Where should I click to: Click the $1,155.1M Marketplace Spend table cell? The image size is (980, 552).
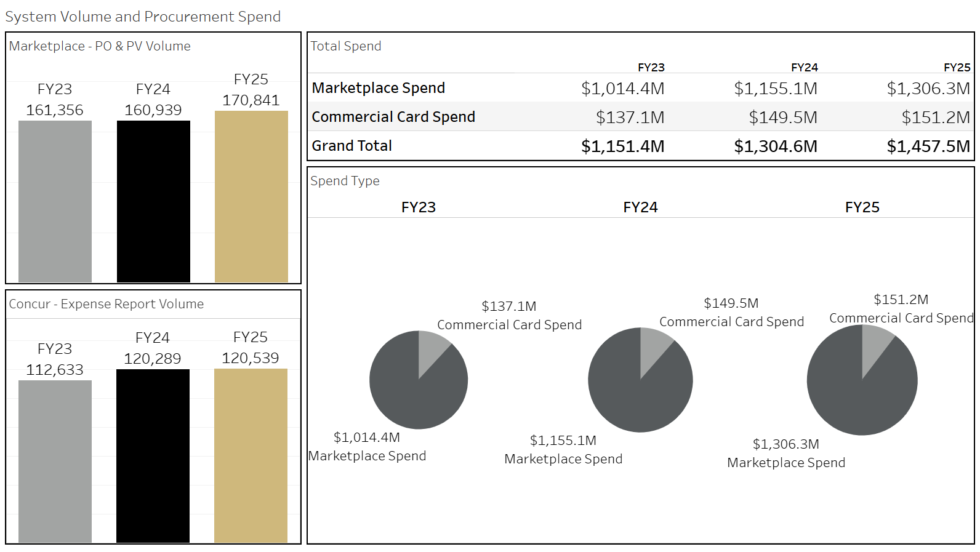[x=775, y=89]
